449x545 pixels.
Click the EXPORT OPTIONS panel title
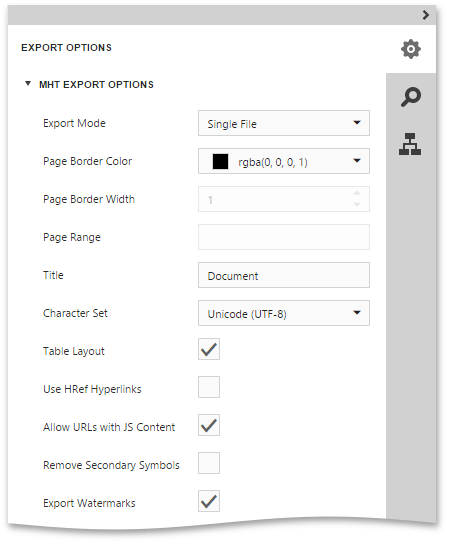(x=66, y=48)
